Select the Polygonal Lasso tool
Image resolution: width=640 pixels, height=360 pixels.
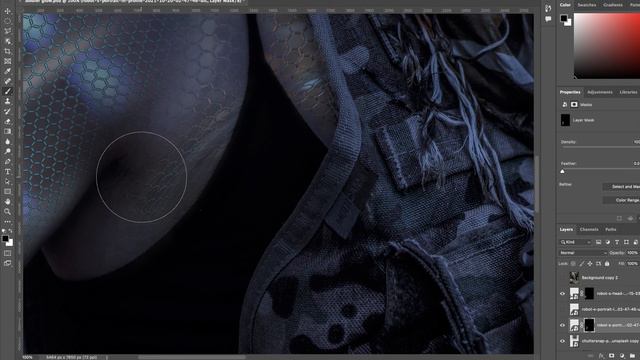(7, 31)
